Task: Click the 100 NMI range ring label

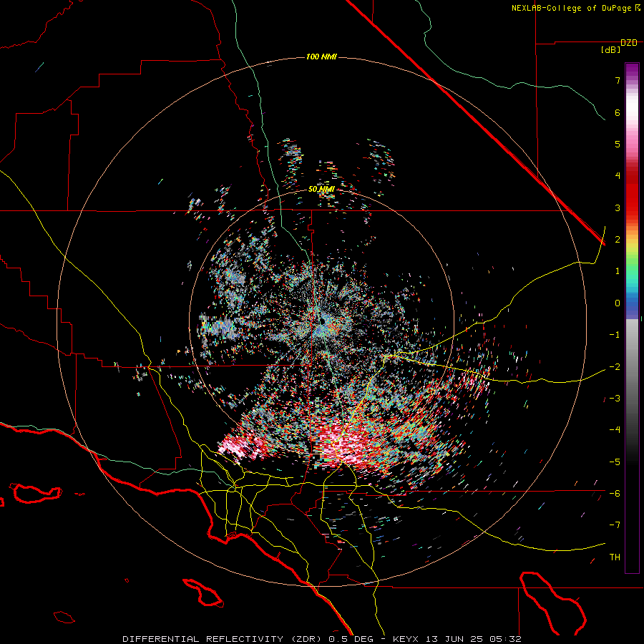Action: (x=321, y=57)
